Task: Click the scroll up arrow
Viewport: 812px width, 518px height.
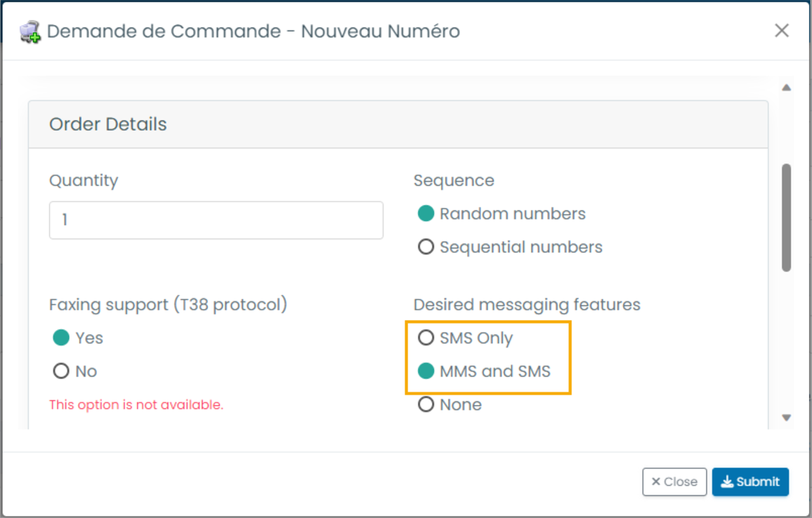Action: pos(787,88)
